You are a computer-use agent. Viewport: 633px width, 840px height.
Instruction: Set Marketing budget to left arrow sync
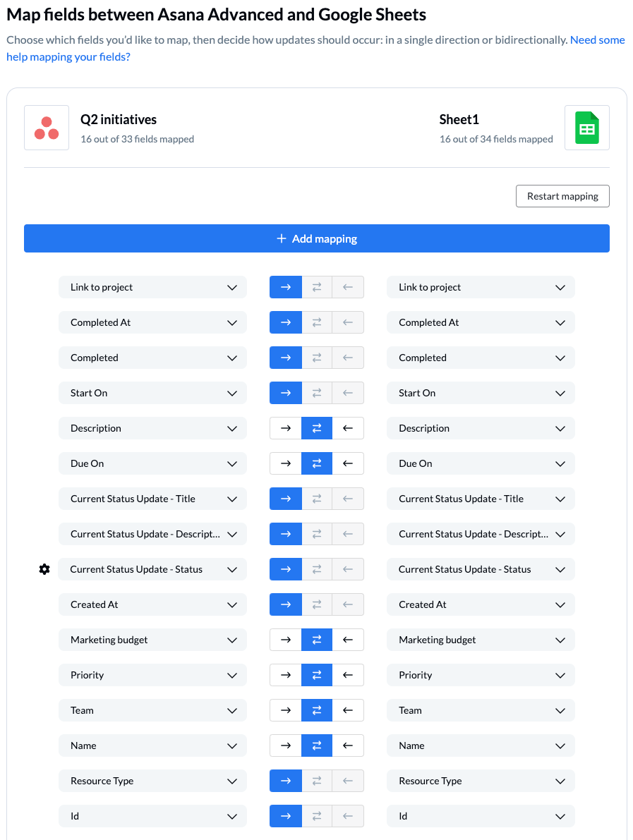pos(348,640)
